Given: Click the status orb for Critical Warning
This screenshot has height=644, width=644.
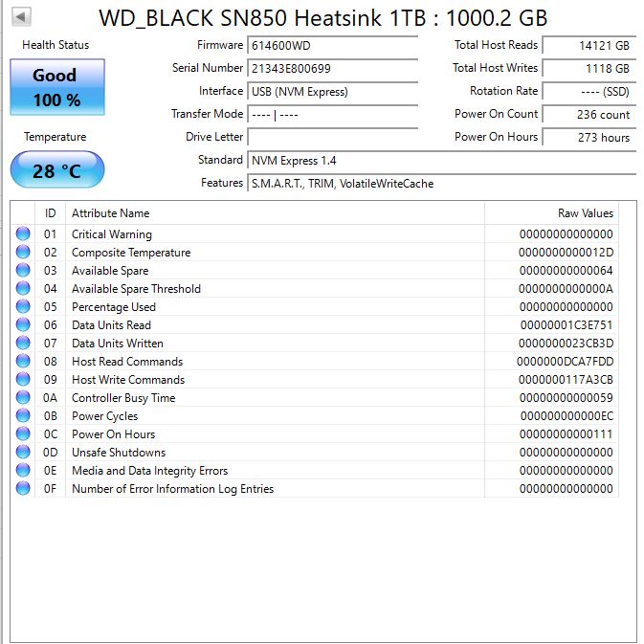Looking at the screenshot, I should point(23,233).
